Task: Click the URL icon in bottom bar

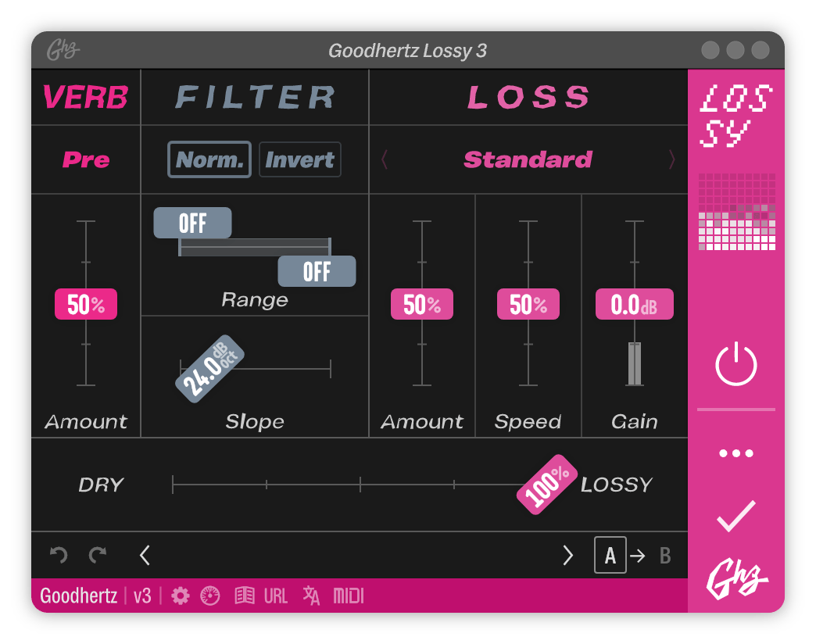Action: coord(275,596)
